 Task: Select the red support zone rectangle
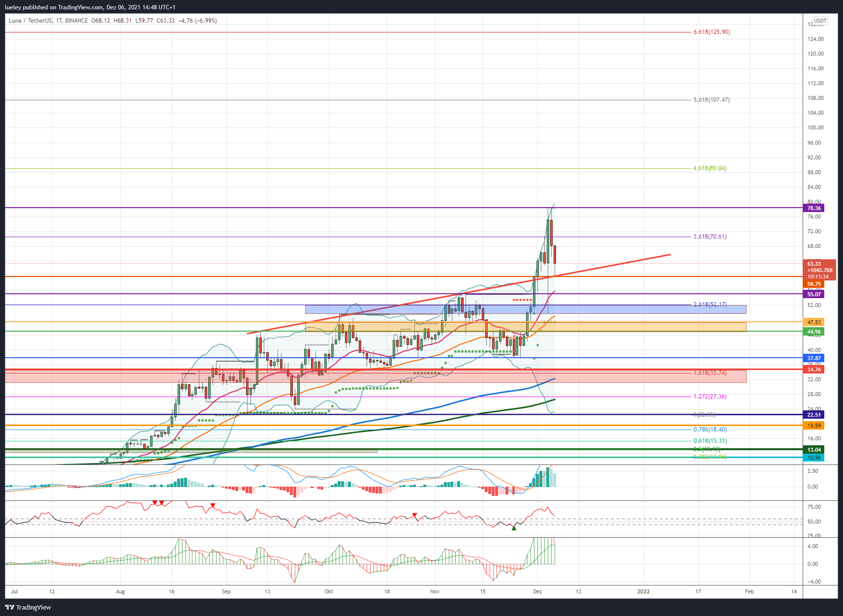pyautogui.click(x=375, y=376)
